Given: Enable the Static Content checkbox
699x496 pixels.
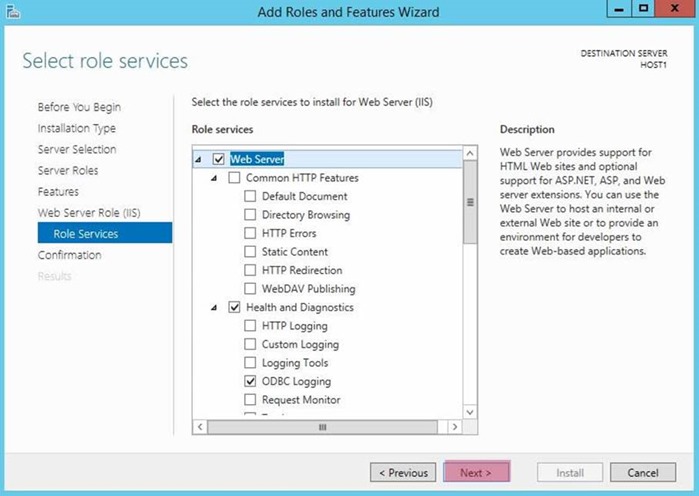Looking at the screenshot, I should click(250, 251).
